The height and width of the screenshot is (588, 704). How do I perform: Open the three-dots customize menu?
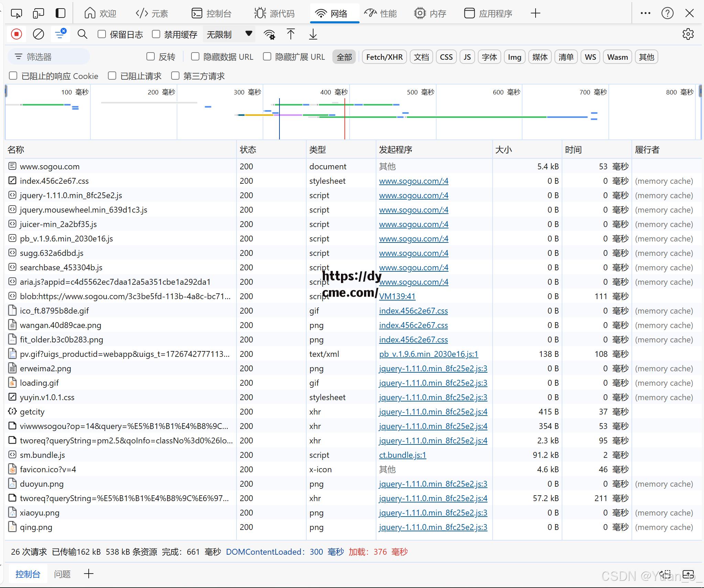tap(645, 13)
